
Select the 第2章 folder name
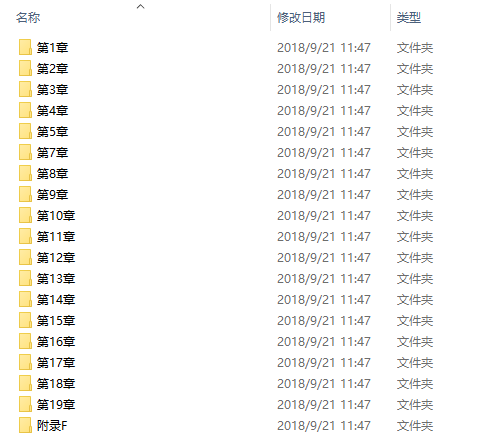point(52,69)
